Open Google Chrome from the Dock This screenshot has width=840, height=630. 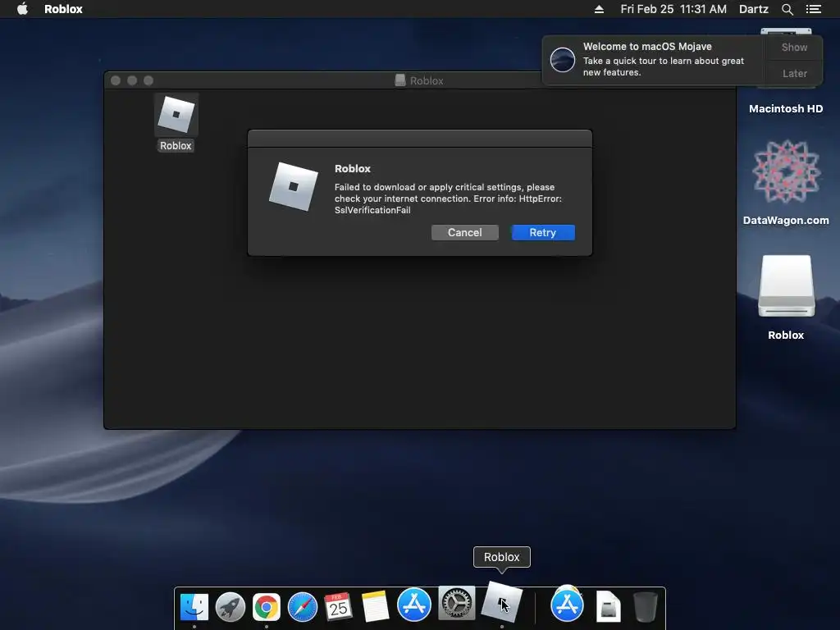point(267,607)
